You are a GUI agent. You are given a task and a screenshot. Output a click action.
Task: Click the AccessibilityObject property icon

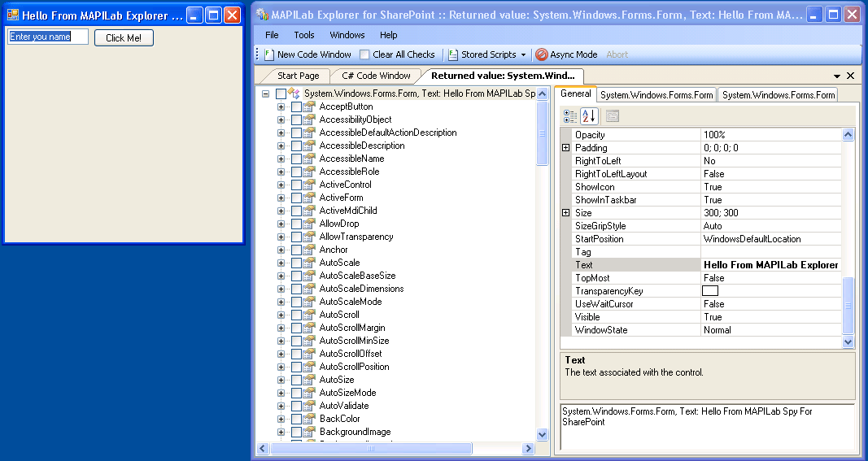pyautogui.click(x=309, y=120)
